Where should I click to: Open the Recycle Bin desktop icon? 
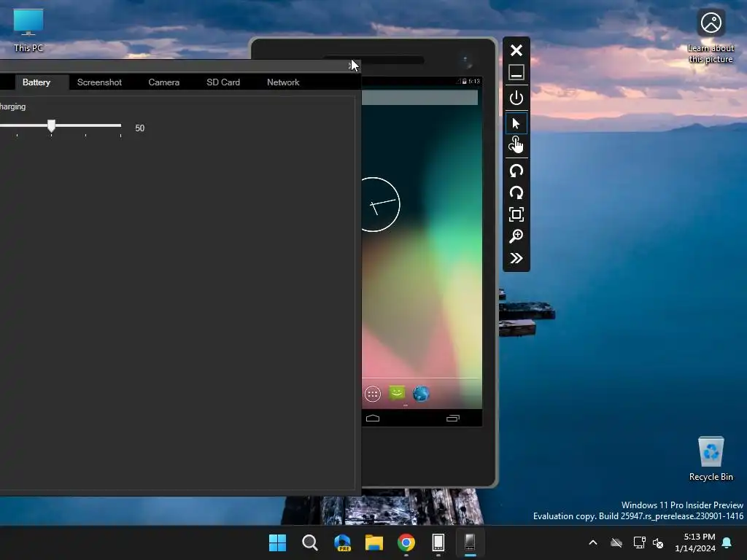point(711,459)
